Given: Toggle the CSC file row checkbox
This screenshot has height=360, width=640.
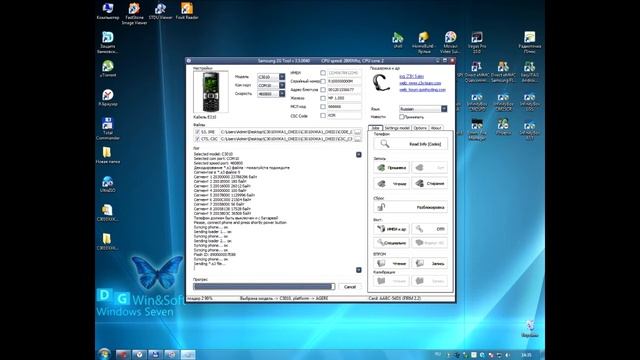Looking at the screenshot, I should click(x=198, y=139).
